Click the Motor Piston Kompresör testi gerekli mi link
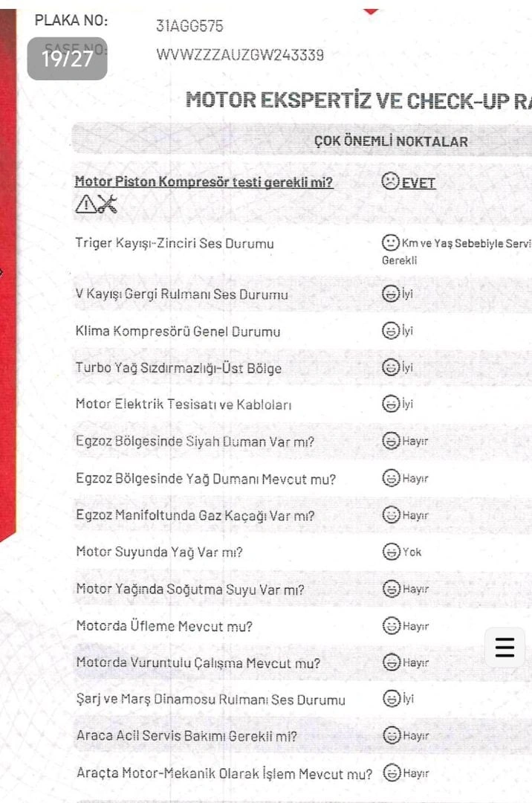This screenshot has width=532, height=803. tap(204, 182)
